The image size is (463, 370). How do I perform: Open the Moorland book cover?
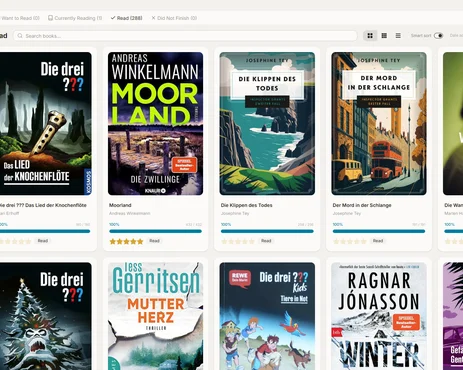pyautogui.click(x=155, y=123)
